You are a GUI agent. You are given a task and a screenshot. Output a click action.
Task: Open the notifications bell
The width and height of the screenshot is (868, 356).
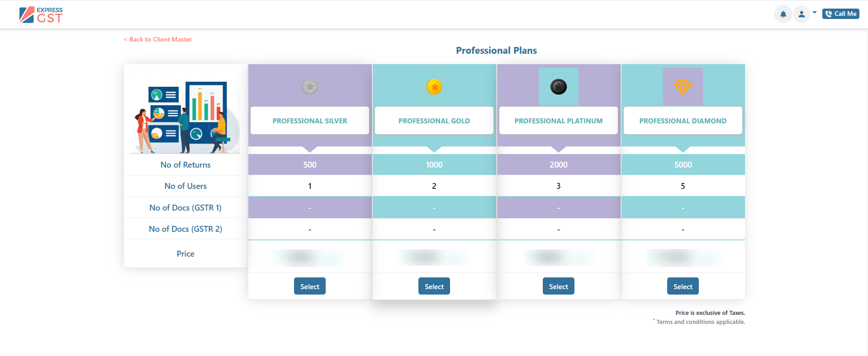[x=783, y=14]
